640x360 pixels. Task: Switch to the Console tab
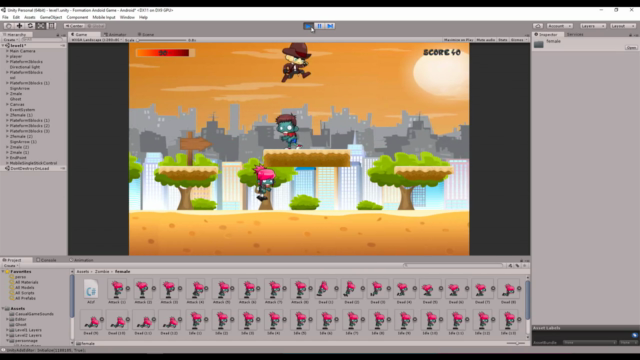tap(47, 260)
